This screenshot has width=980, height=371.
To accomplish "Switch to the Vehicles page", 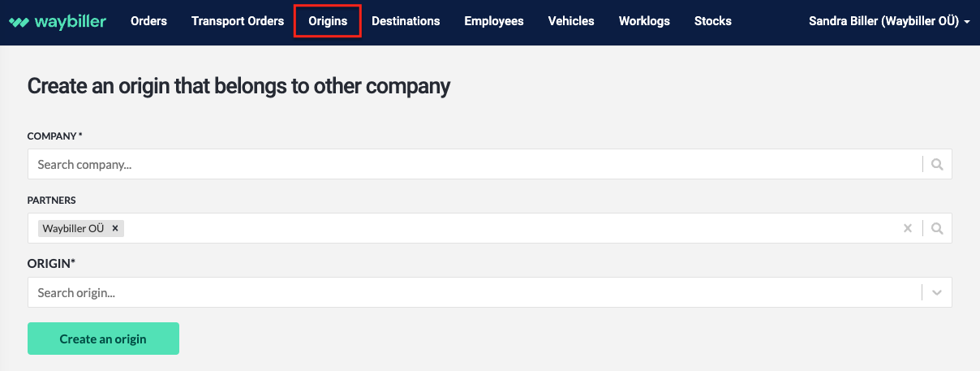I will (571, 21).
